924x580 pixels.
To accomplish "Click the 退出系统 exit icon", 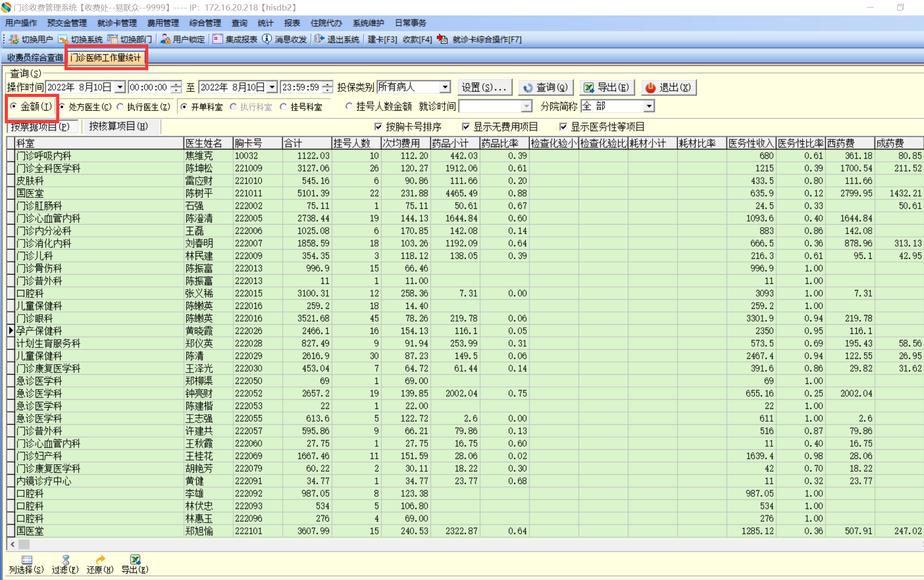I will tap(319, 39).
